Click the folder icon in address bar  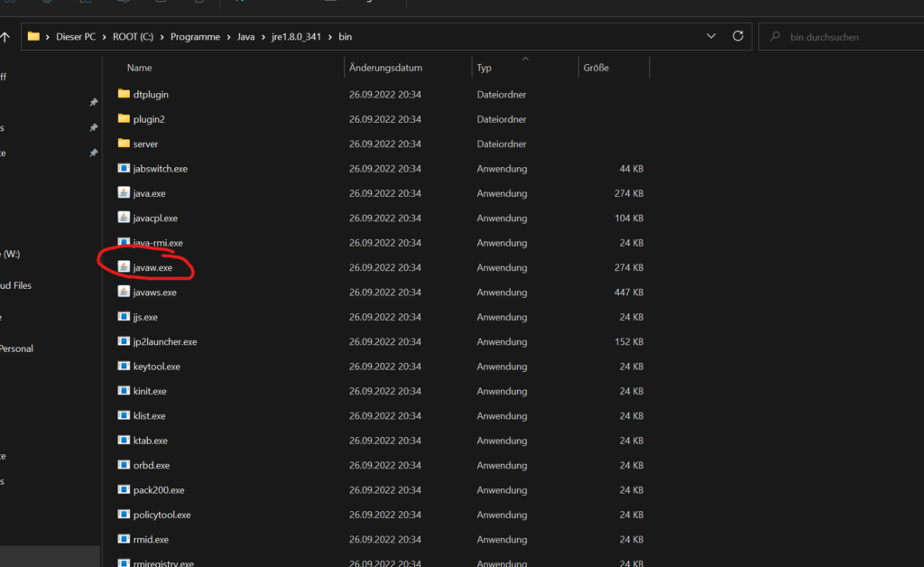point(33,37)
